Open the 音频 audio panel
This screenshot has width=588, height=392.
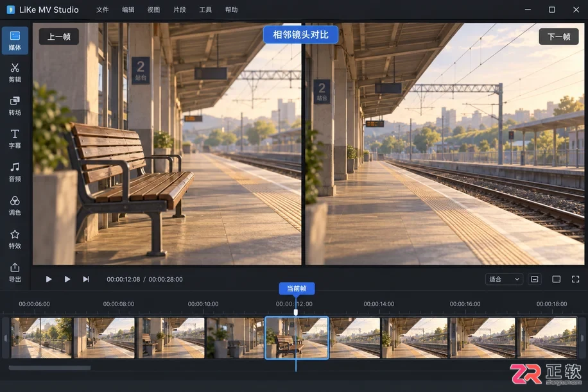pyautogui.click(x=15, y=173)
